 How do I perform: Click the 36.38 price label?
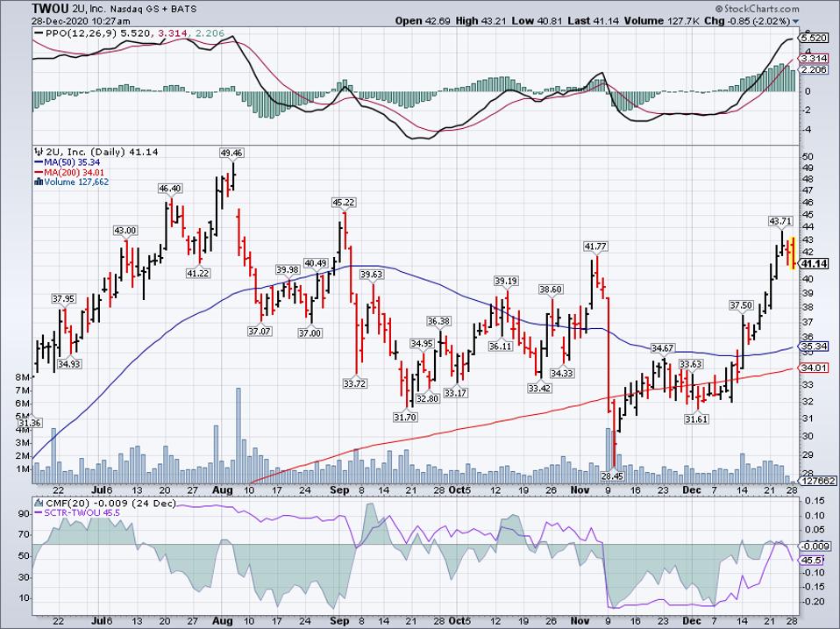438,321
